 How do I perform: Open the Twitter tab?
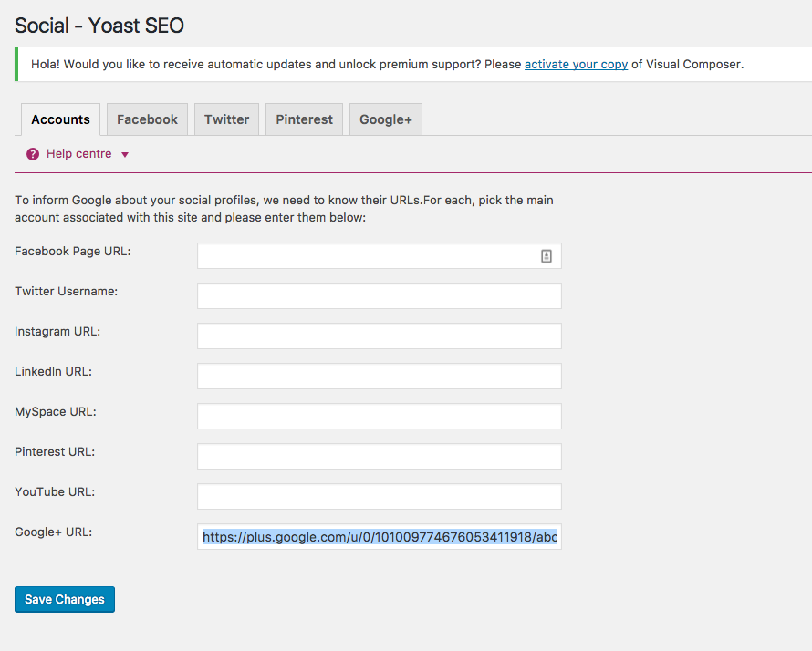coord(227,119)
